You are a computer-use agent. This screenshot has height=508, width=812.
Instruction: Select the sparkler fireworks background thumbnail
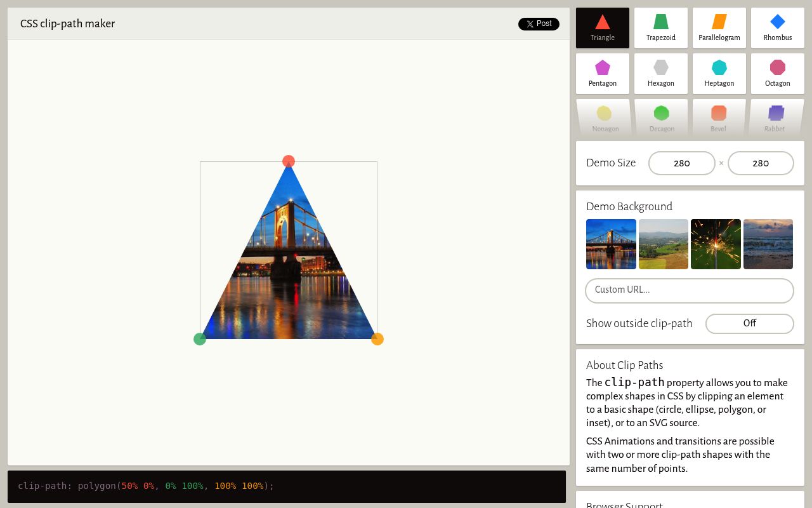(716, 244)
